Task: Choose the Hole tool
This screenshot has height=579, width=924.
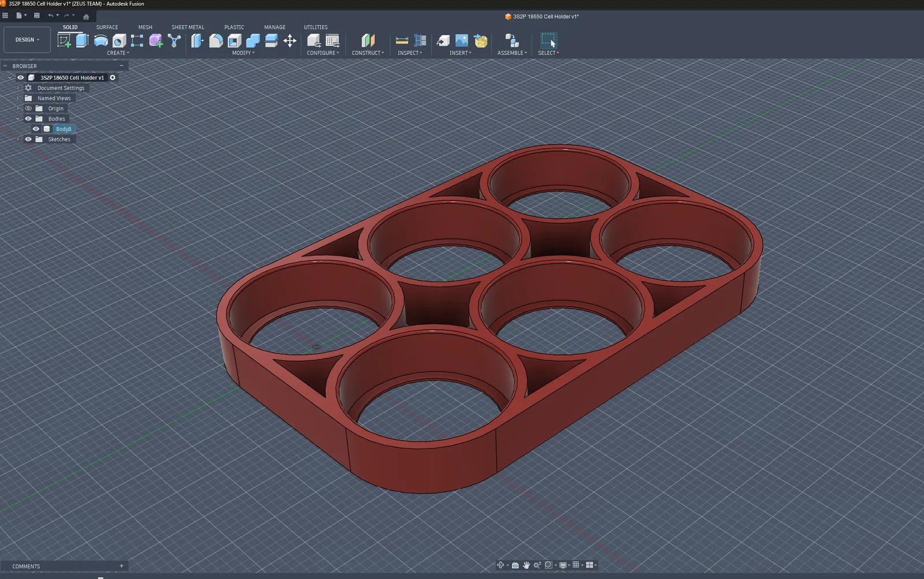Action: click(x=119, y=40)
